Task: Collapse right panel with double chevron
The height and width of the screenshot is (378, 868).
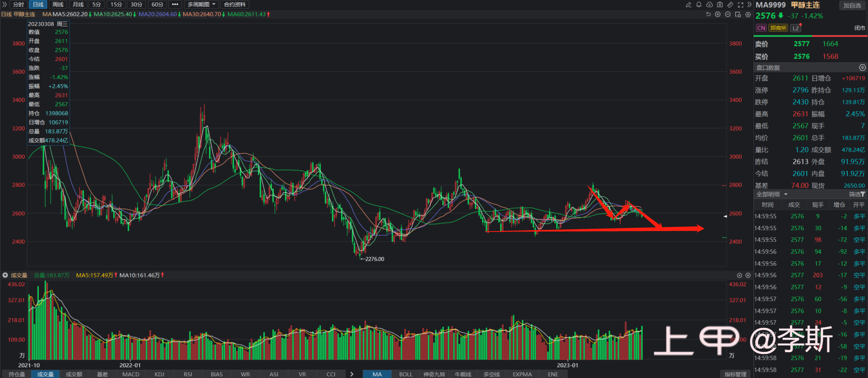Action: (x=749, y=5)
